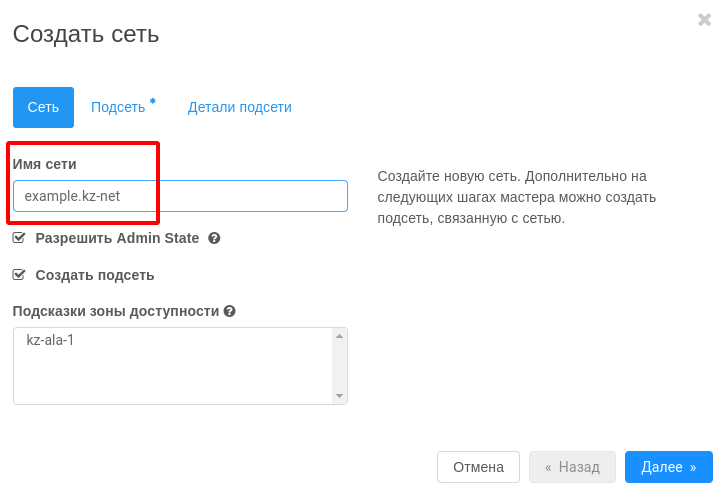Focus the Имя сети text field
722x492 pixels.
pos(180,196)
